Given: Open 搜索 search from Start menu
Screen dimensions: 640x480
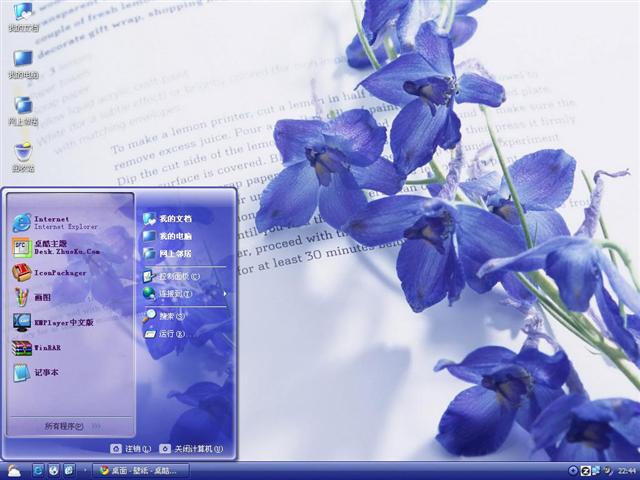Looking at the screenshot, I should tap(164, 316).
